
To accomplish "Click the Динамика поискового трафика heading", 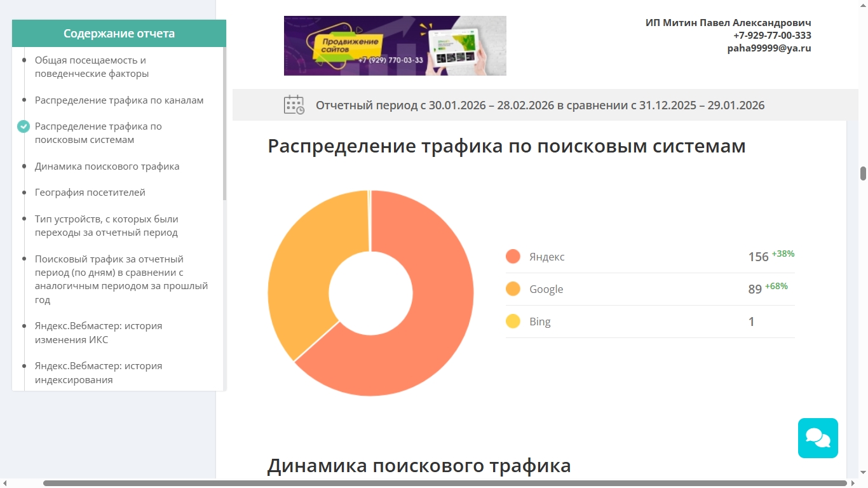I will (419, 465).
